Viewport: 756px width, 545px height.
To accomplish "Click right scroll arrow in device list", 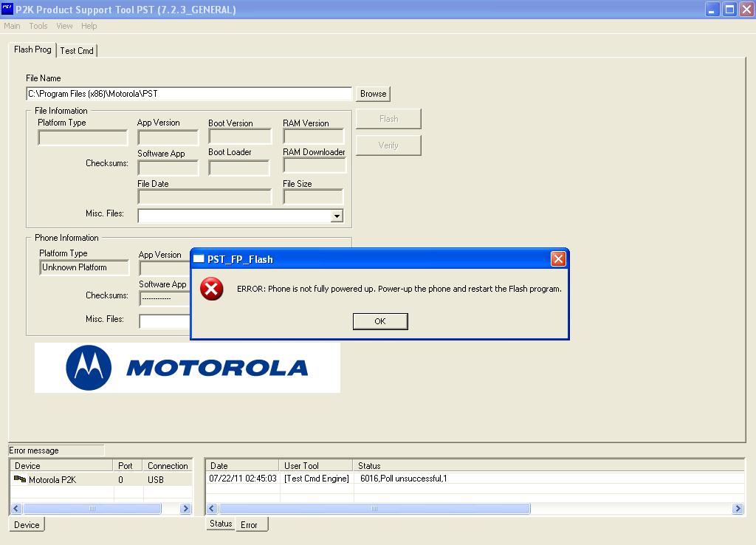I will point(185,508).
